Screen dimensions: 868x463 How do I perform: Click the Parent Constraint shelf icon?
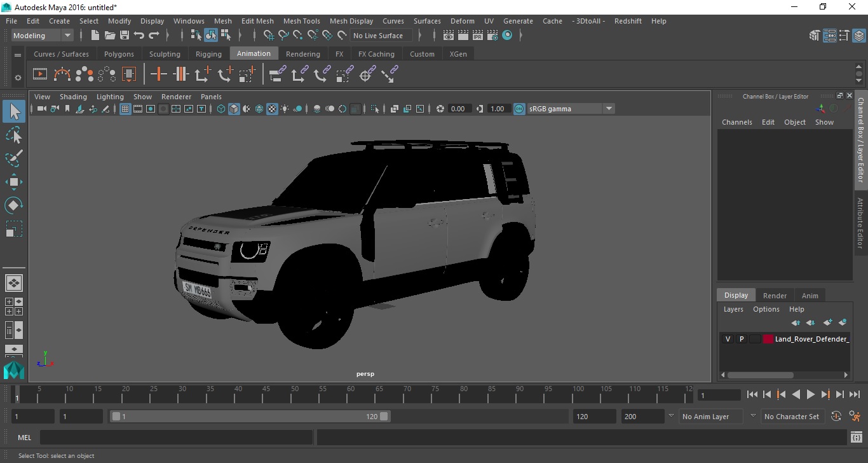pyautogui.click(x=277, y=74)
